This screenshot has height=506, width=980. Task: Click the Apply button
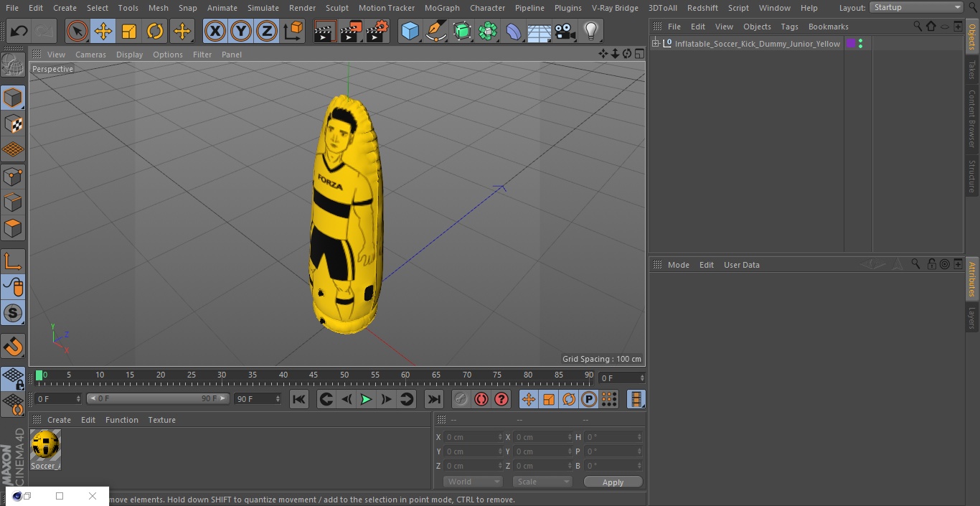coord(613,482)
